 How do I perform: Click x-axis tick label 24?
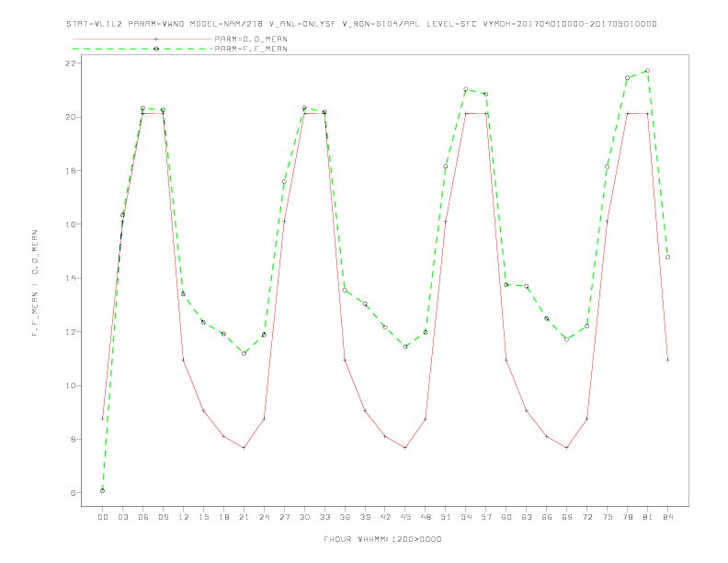coord(264,517)
